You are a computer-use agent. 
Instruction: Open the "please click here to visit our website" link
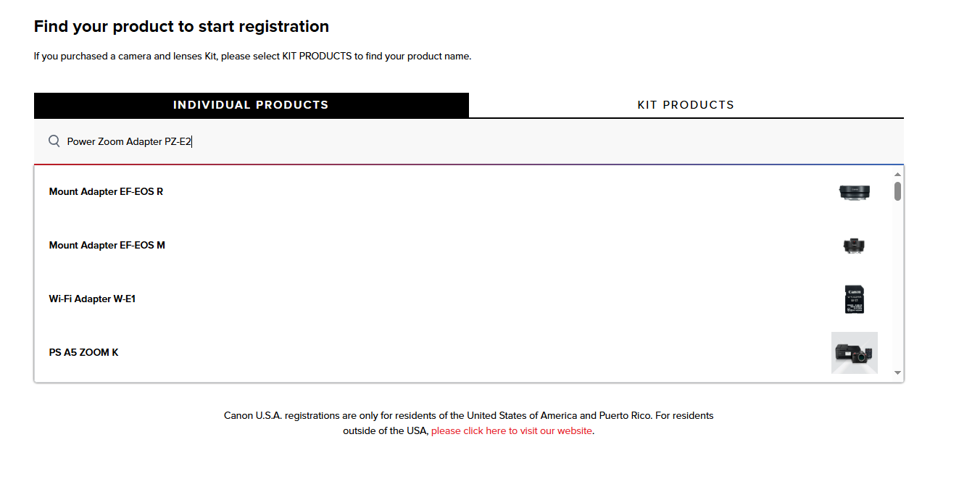point(512,430)
